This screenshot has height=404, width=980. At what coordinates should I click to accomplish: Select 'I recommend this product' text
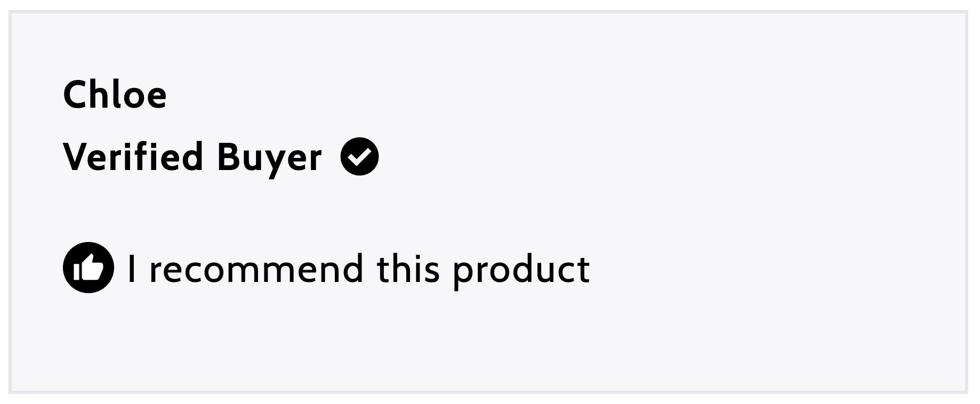click(358, 270)
